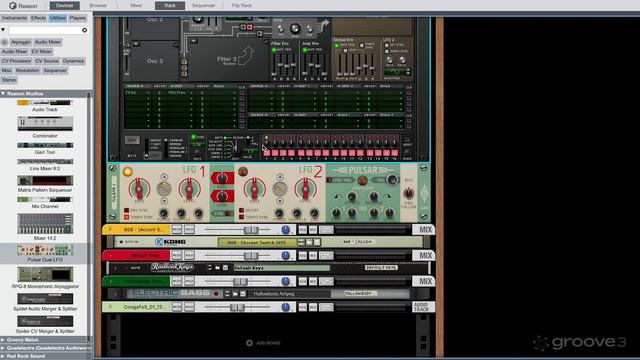Switch to the Effects tab
The image size is (640, 360).
click(x=38, y=18)
